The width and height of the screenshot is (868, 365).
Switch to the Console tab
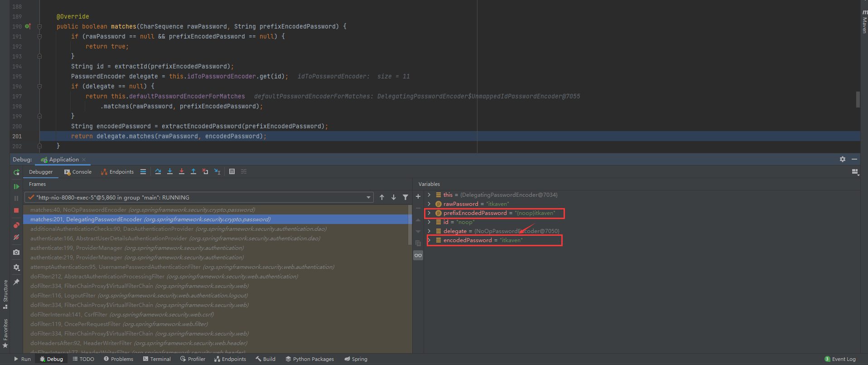78,172
